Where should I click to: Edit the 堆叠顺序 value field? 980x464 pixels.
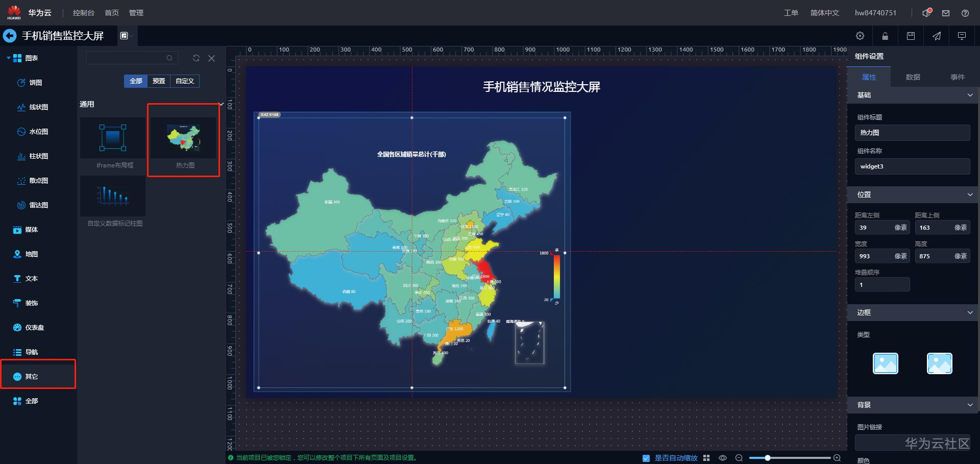(882, 285)
